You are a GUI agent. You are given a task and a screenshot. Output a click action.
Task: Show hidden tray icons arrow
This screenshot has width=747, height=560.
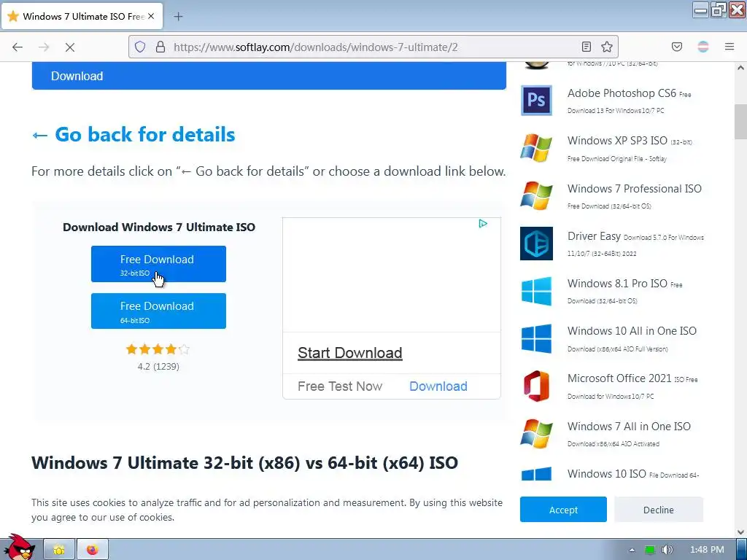[632, 550]
